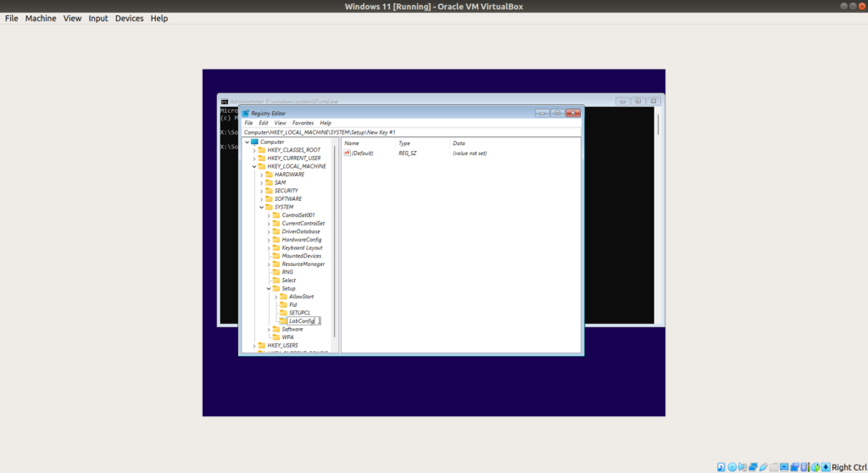
Task: Click the LabConfig key rename field
Action: click(303, 320)
